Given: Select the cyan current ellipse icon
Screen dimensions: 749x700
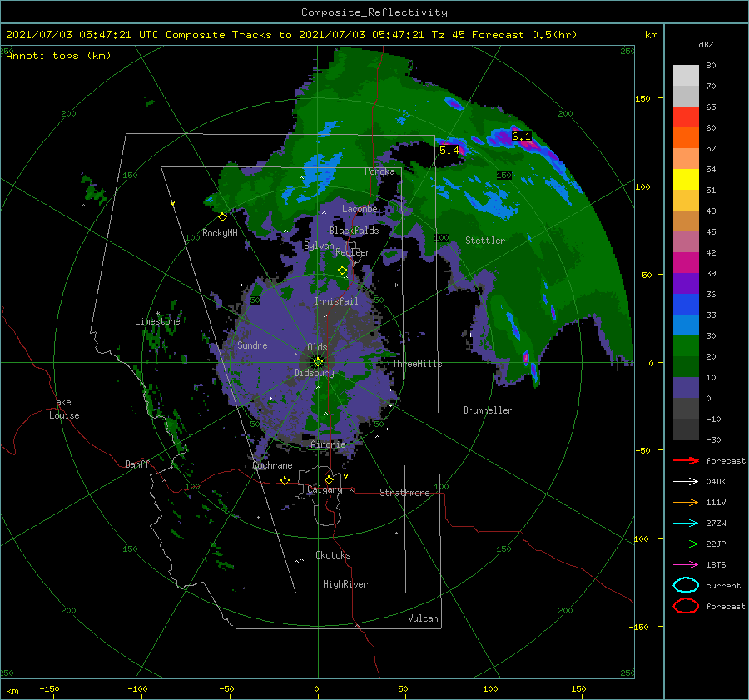Looking at the screenshot, I should (686, 585).
